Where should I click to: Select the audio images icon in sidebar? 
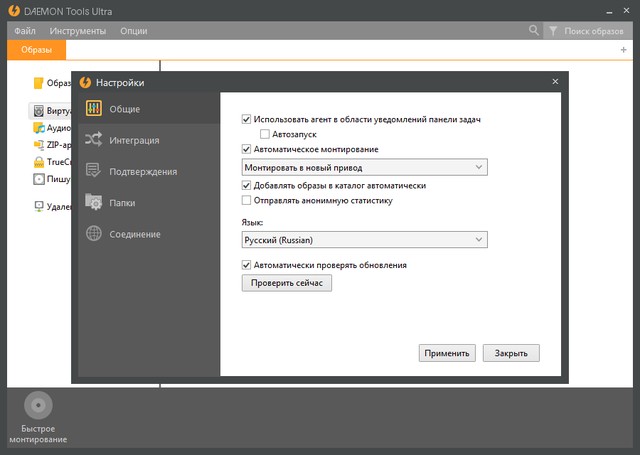(x=39, y=128)
